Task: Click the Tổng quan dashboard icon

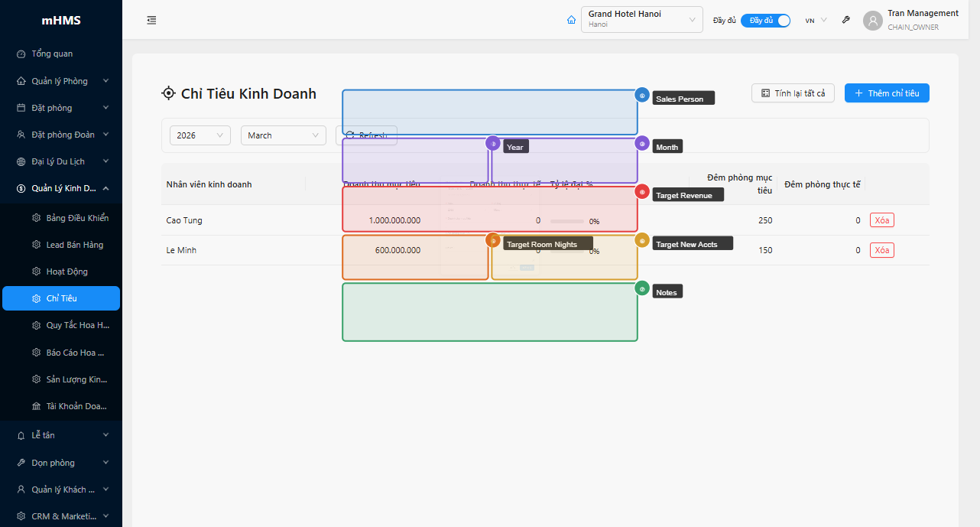Action: tap(21, 54)
